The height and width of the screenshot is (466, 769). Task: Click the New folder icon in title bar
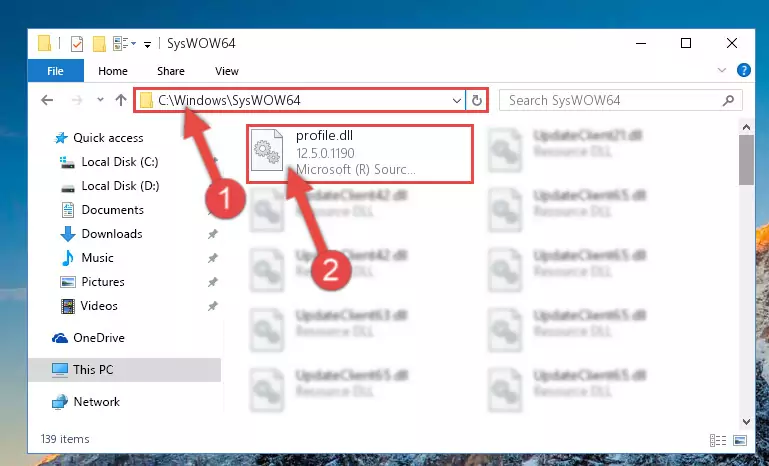coord(99,44)
